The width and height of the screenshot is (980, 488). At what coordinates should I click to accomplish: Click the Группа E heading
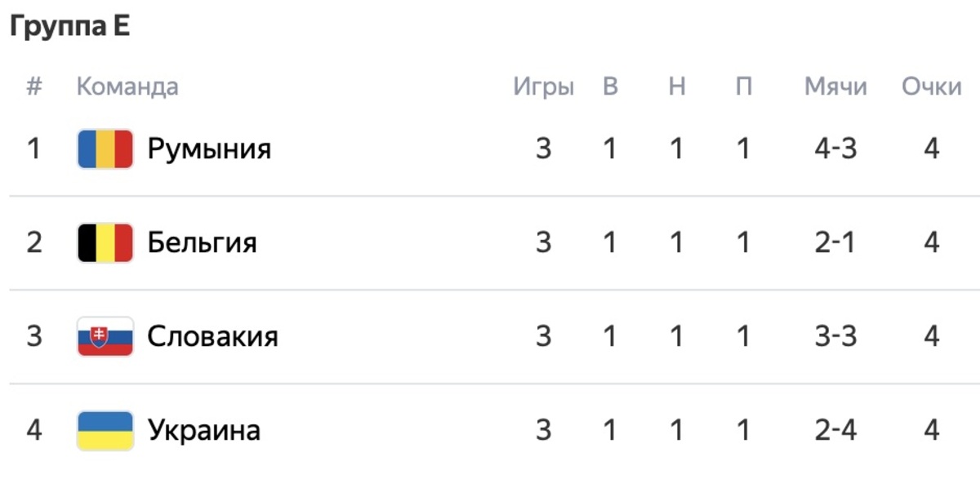[70, 27]
